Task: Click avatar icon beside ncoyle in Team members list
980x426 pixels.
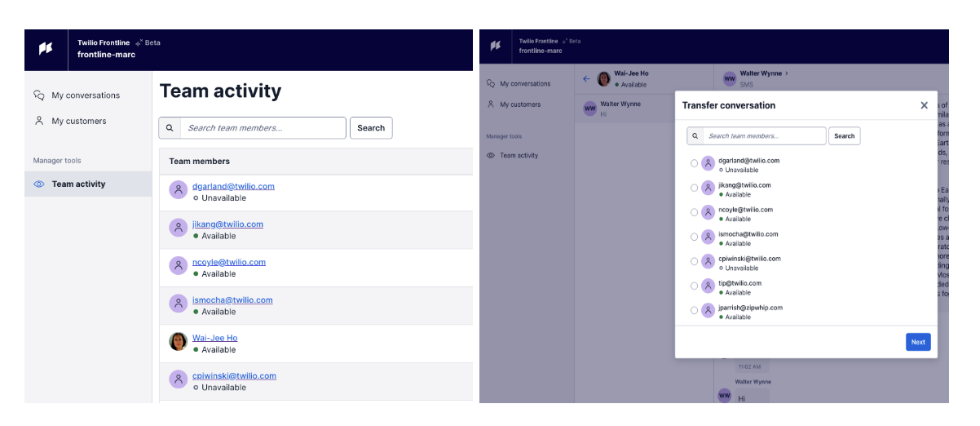Action: tap(179, 266)
